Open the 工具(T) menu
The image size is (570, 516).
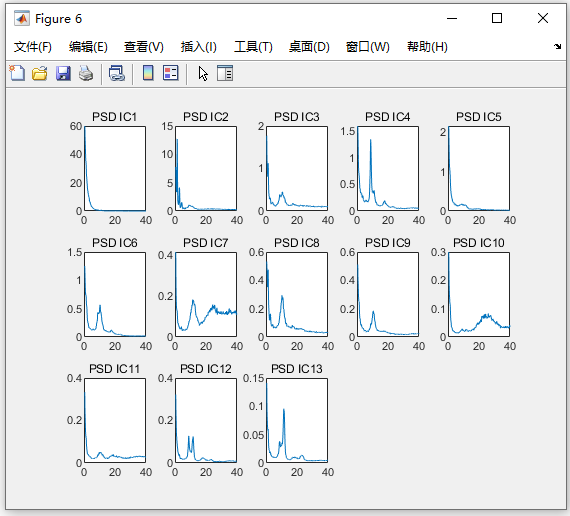pos(253,47)
